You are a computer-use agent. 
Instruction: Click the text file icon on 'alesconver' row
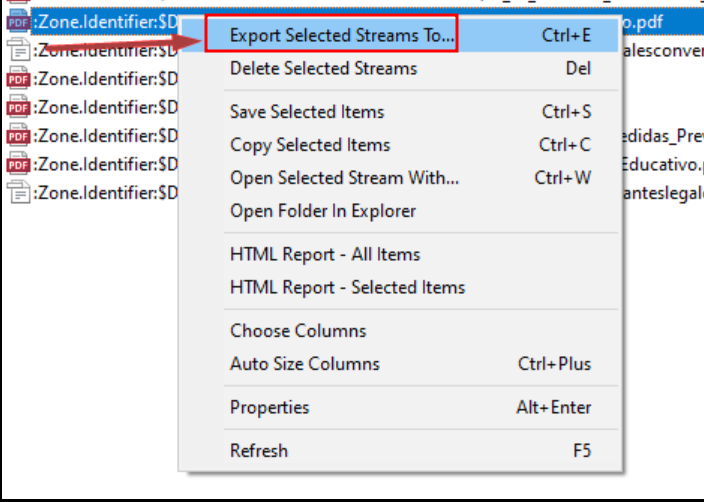[17, 49]
